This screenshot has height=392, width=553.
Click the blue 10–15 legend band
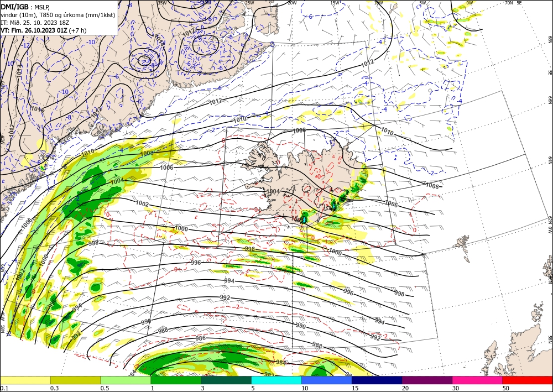pyautogui.click(x=327, y=380)
